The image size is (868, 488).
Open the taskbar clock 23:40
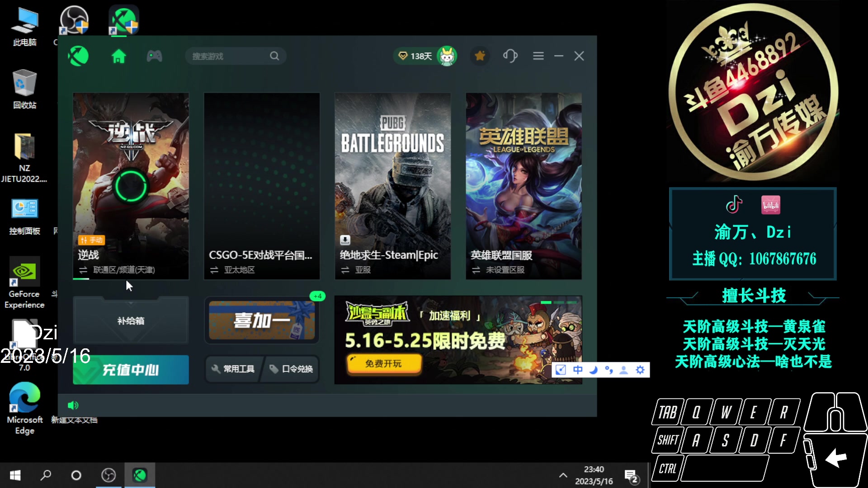594,475
